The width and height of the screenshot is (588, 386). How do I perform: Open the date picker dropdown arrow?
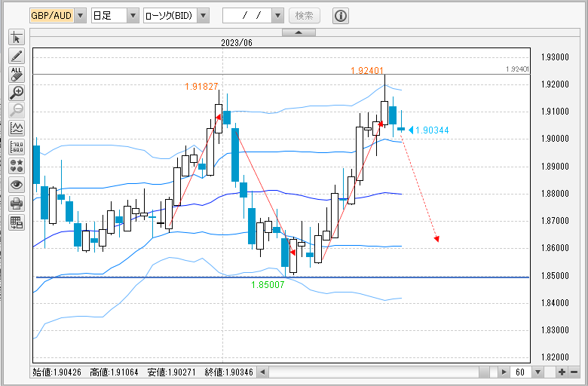[277, 16]
